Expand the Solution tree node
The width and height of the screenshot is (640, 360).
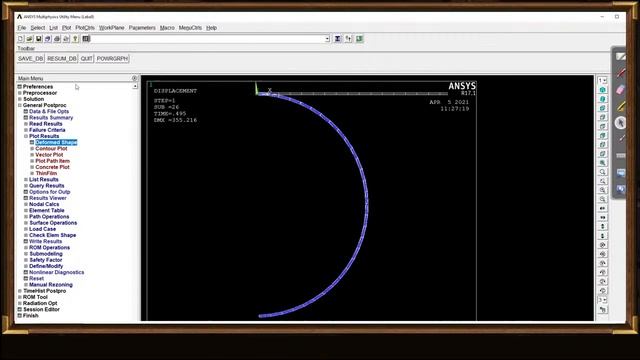(x=20, y=99)
